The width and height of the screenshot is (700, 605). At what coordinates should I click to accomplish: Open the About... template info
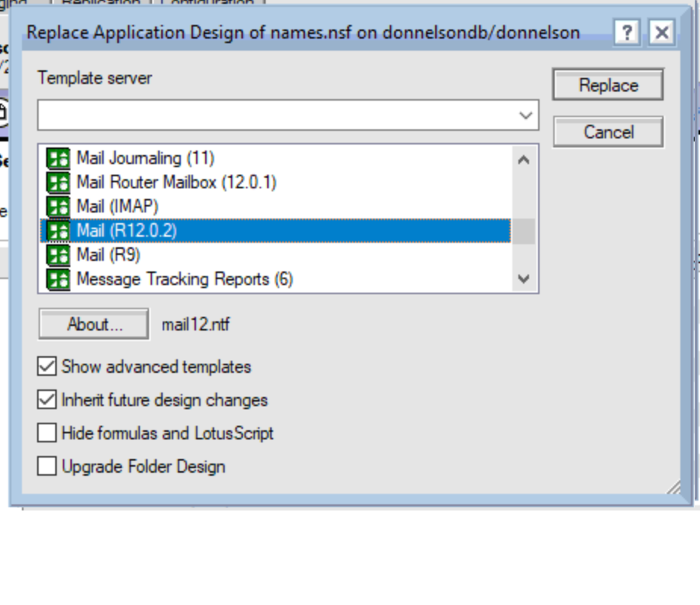[94, 324]
